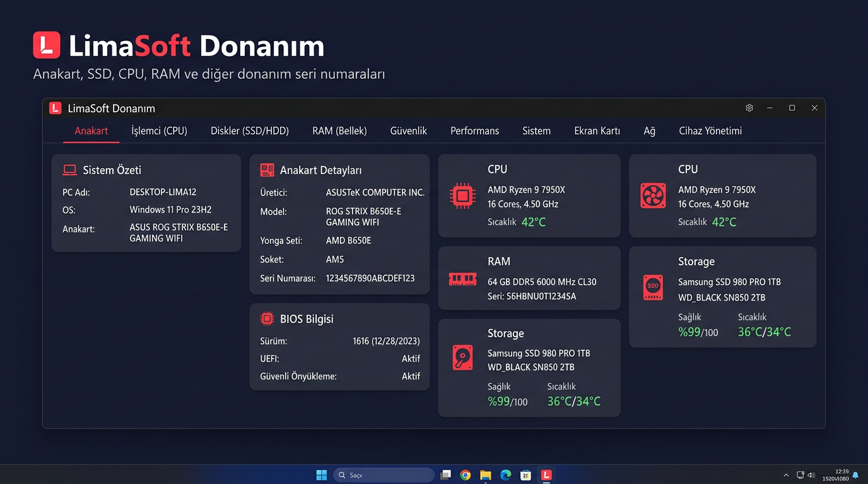The image size is (868, 484).
Task: Click %99/100 health in hard-disk Storage card
Action: 508,401
